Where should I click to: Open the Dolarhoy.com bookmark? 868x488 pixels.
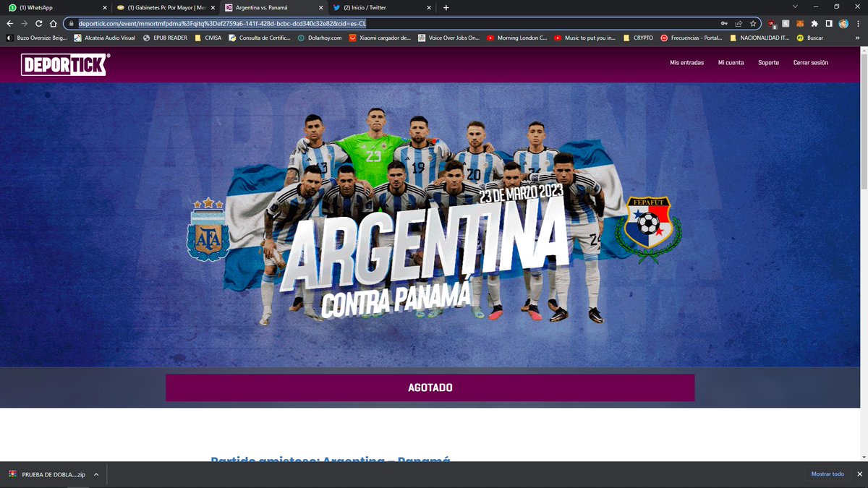pos(320,38)
